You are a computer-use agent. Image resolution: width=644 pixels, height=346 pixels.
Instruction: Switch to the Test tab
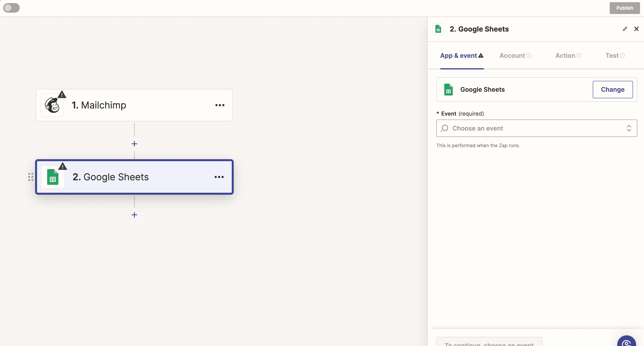(615, 56)
